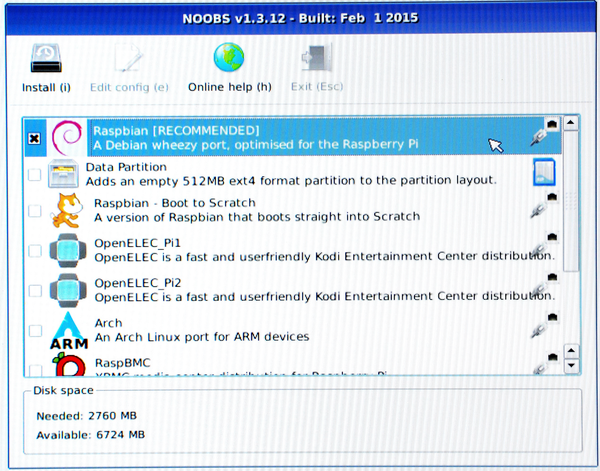
Task: Click network icon on Boot to Scratch row
Action: (544, 205)
